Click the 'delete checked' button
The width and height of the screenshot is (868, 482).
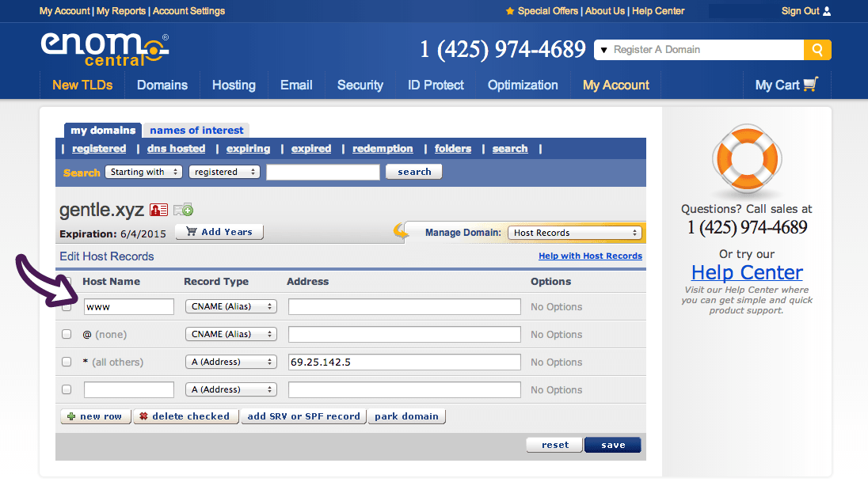pos(186,416)
